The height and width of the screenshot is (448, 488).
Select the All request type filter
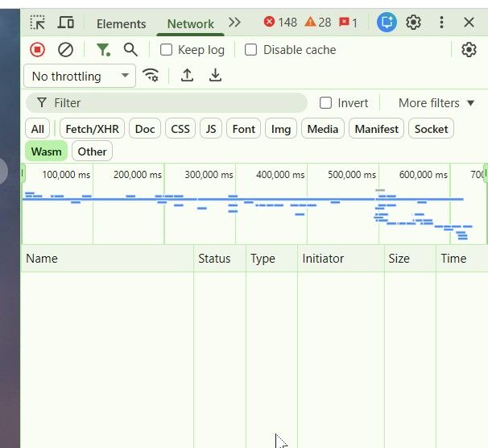(37, 129)
